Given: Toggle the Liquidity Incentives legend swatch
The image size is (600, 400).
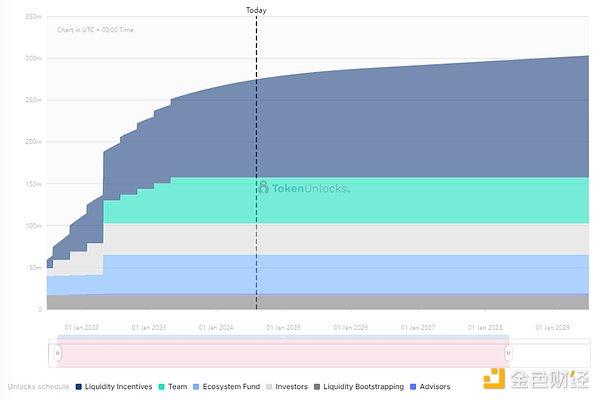Looking at the screenshot, I should tap(80, 387).
